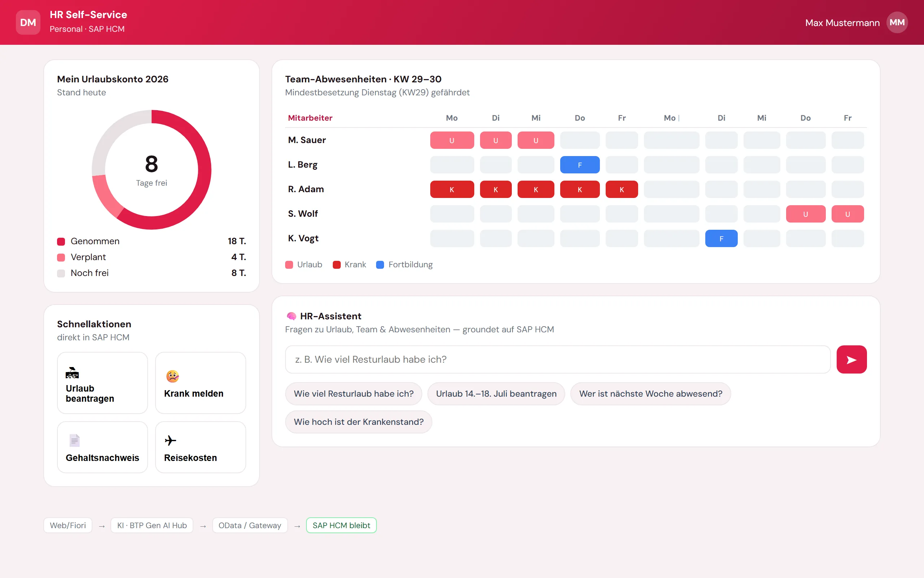Click the Mindestbesetzung Dienstag warning text
Image resolution: width=924 pixels, height=578 pixels.
tap(377, 92)
